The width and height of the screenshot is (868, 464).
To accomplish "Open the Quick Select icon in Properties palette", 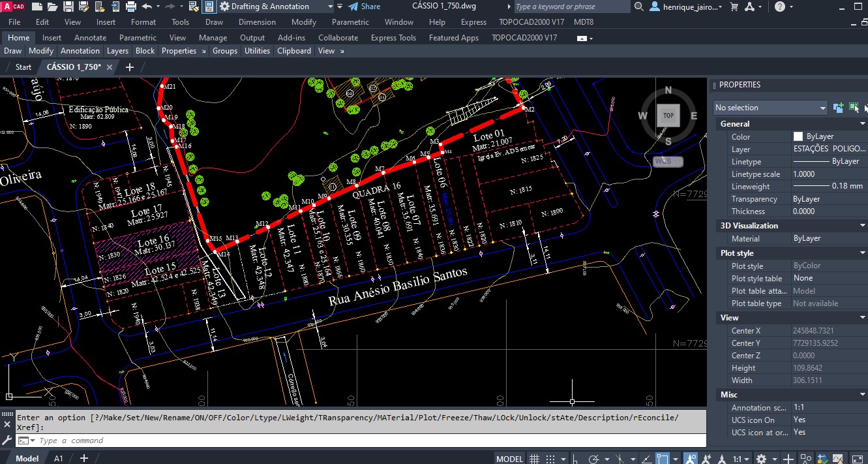I will point(854,107).
